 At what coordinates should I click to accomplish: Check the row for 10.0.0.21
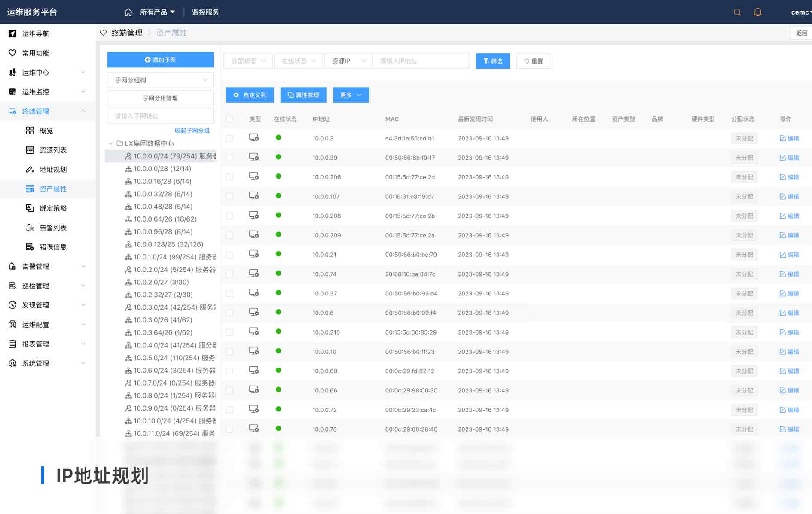point(229,255)
